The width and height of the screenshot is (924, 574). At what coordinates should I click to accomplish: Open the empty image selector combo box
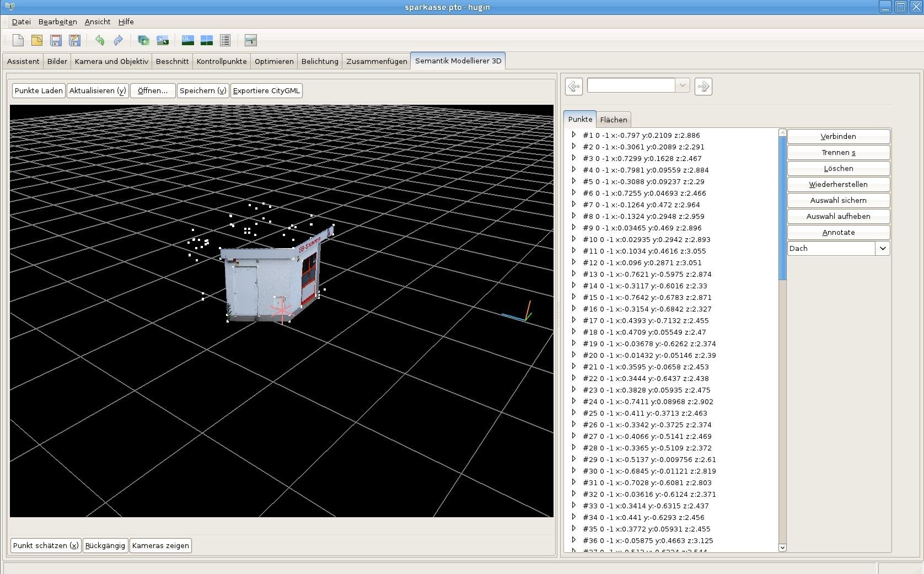coord(638,85)
